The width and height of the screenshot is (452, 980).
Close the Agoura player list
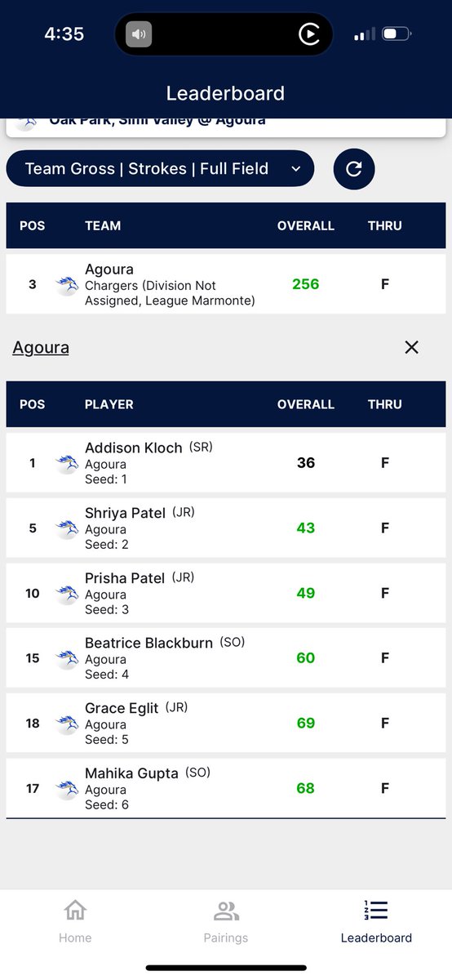(x=411, y=348)
